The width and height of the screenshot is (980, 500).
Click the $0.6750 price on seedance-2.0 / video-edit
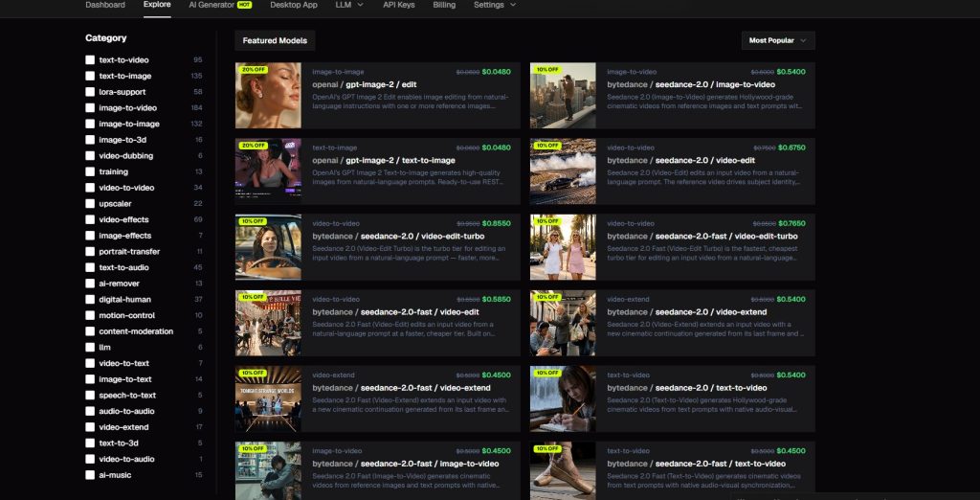pos(791,148)
